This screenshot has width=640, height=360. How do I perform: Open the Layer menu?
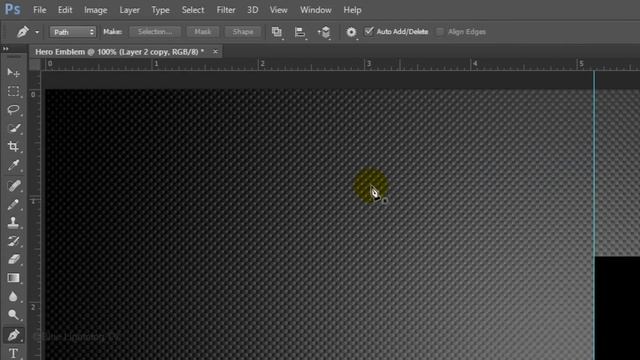pyautogui.click(x=129, y=10)
